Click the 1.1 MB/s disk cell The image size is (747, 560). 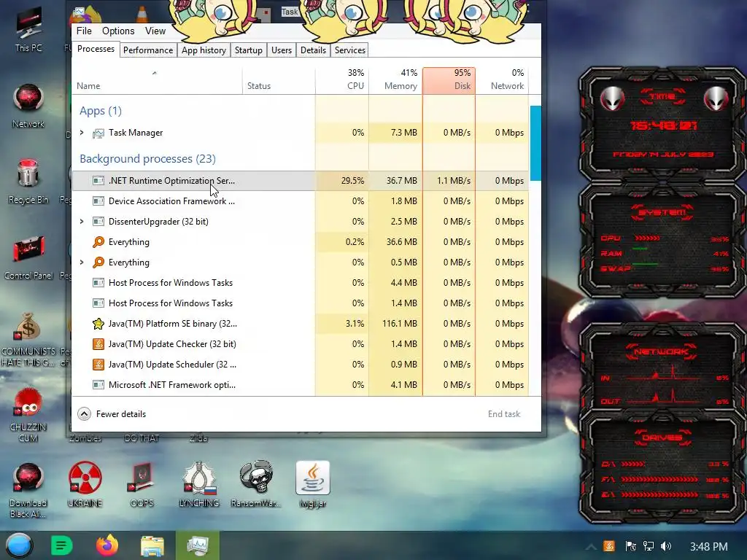449,181
